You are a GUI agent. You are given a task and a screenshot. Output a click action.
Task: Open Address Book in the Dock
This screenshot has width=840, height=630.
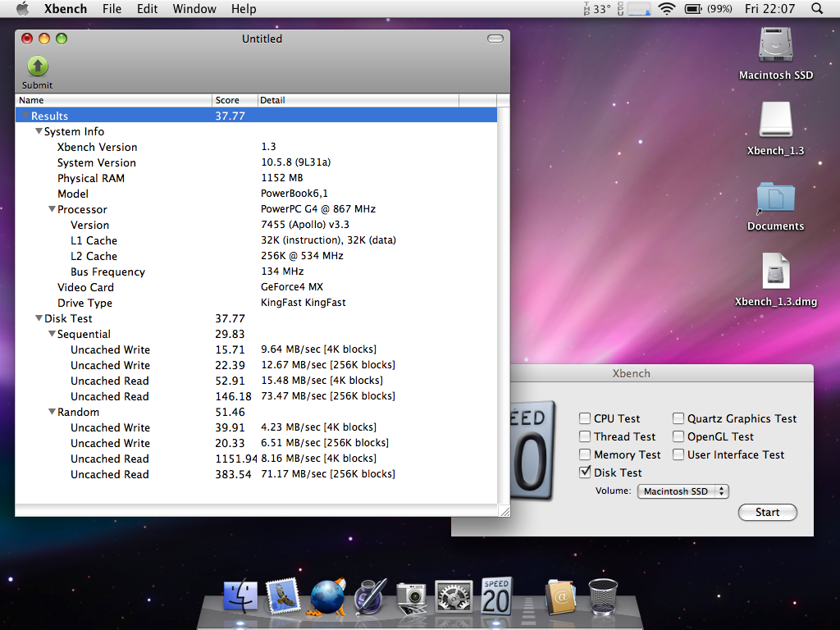(x=560, y=596)
